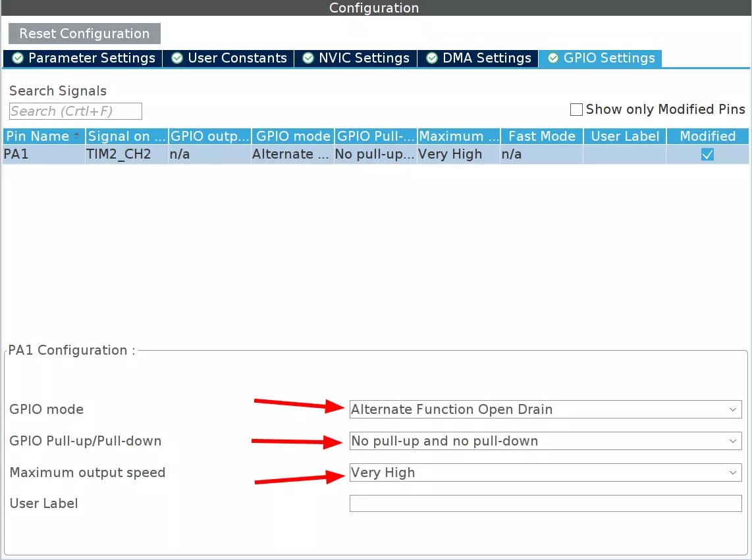
Task: Open the Parameter Settings tab
Action: [x=82, y=58]
